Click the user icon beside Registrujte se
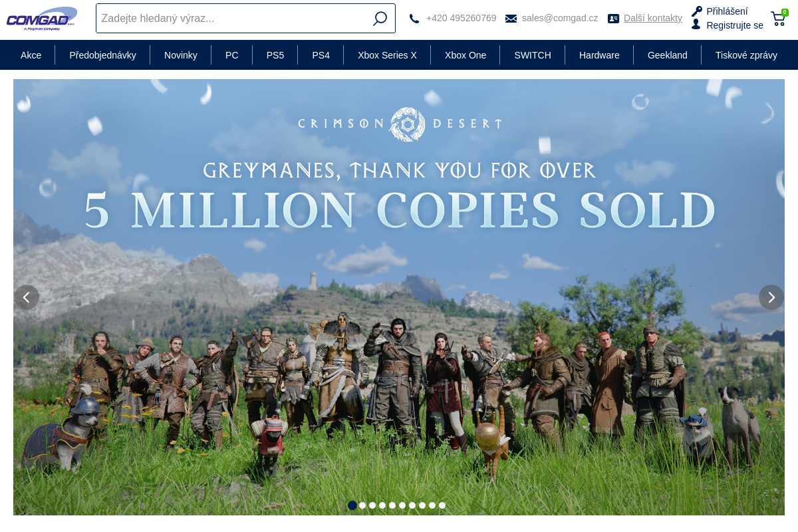 click(x=696, y=25)
